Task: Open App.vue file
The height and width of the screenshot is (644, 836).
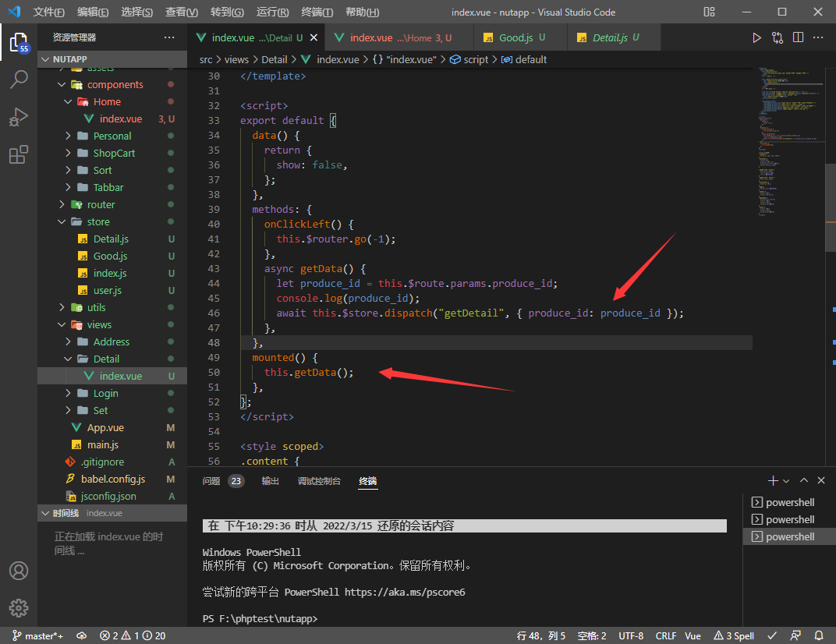Action: (x=112, y=427)
